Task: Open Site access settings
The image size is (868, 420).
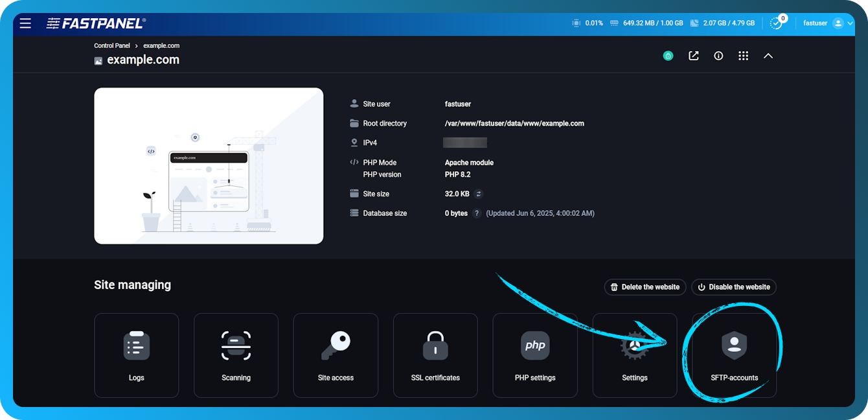Action: click(336, 355)
